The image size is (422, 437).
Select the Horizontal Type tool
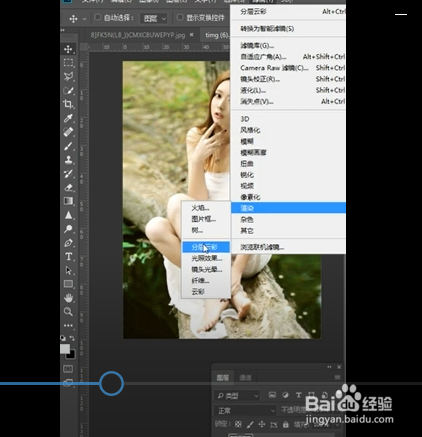68,256
